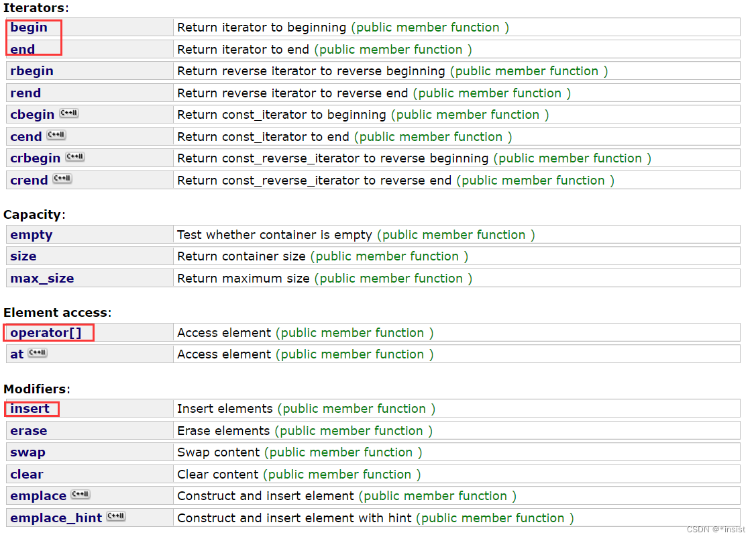Open the clear function link
Screen dimensions: 756x539
pyautogui.click(x=27, y=475)
